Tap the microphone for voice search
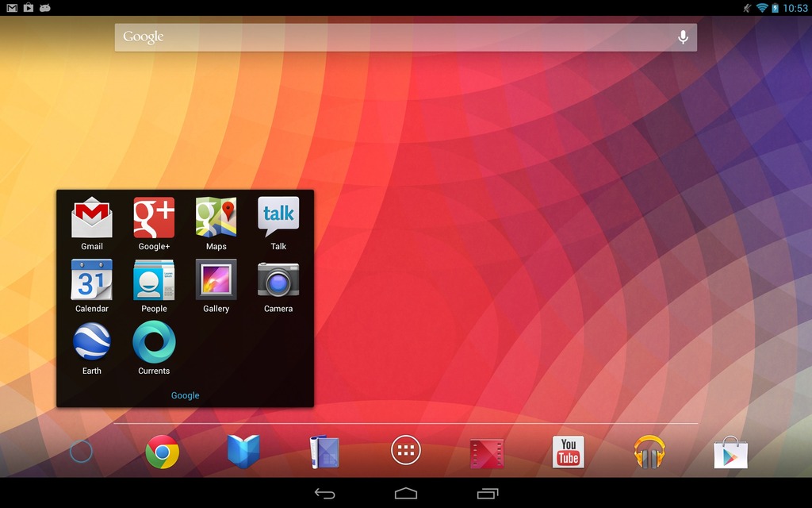 click(683, 37)
